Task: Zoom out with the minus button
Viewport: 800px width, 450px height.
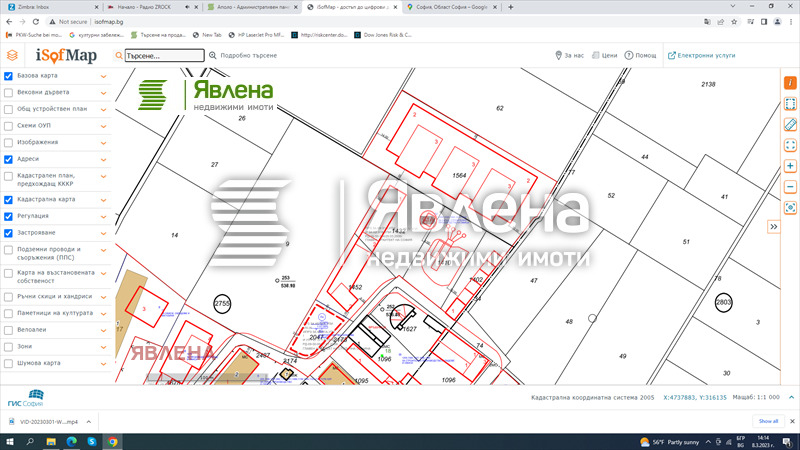Action: coord(790,186)
